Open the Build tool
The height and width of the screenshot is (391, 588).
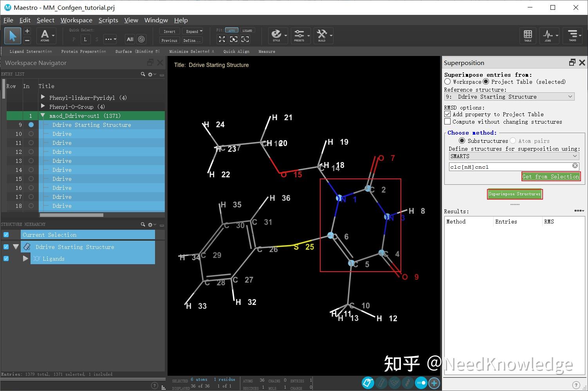pyautogui.click(x=323, y=35)
